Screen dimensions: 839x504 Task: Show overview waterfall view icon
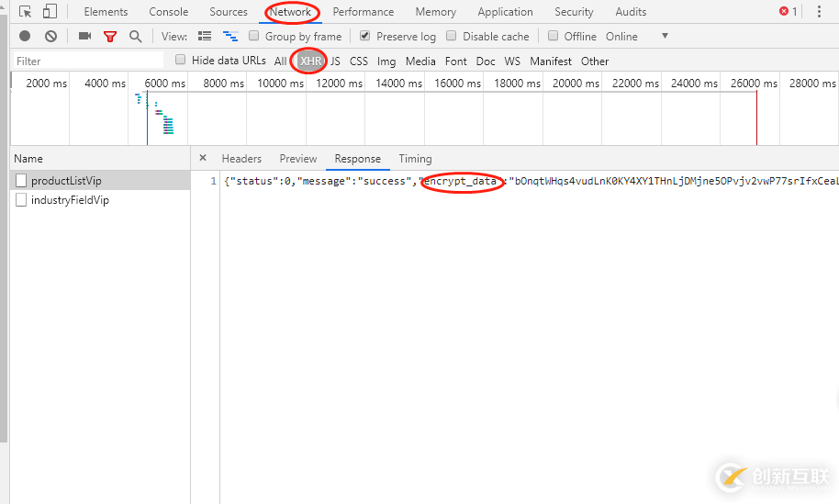230,36
